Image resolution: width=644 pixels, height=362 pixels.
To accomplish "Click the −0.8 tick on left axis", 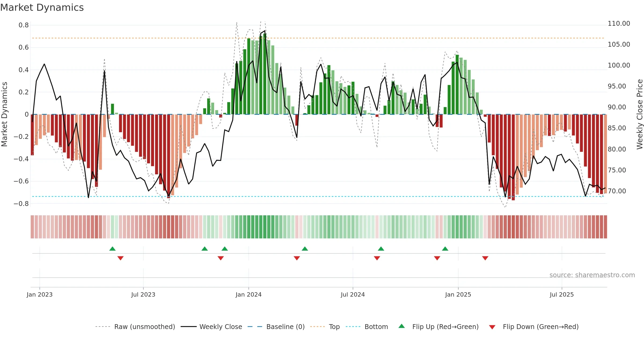I will click(x=21, y=204).
